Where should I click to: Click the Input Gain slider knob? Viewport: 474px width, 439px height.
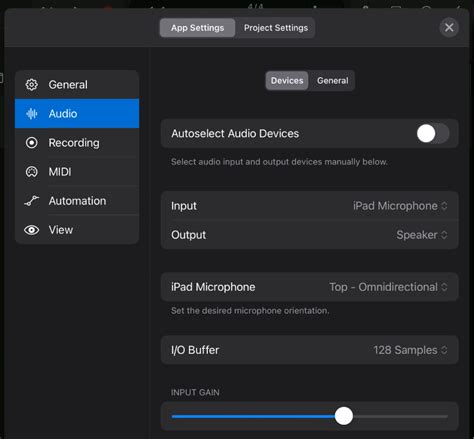point(344,416)
